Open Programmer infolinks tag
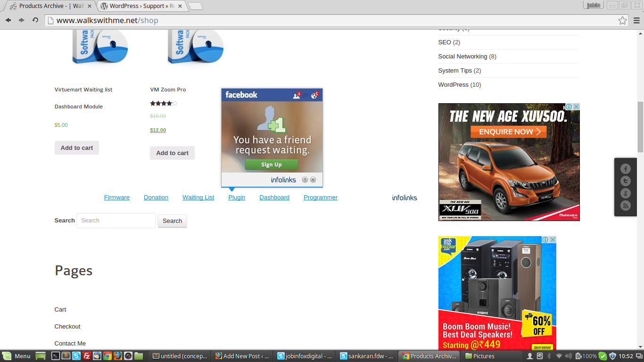The height and width of the screenshot is (362, 644). pyautogui.click(x=321, y=197)
